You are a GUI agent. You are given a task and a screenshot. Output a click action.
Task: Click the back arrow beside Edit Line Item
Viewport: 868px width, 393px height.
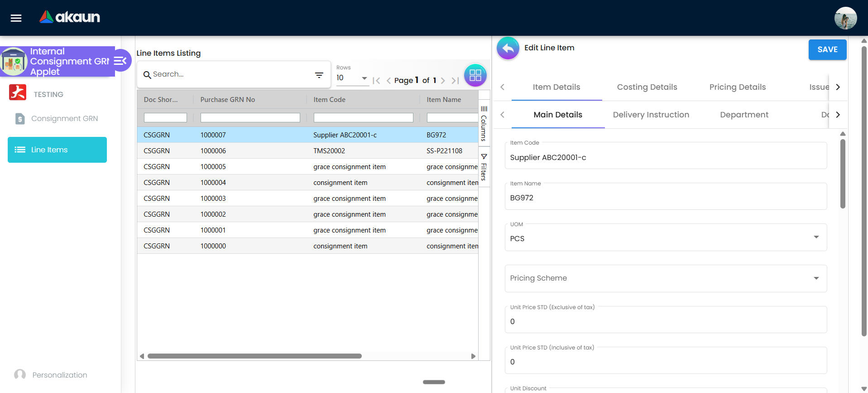coord(508,48)
